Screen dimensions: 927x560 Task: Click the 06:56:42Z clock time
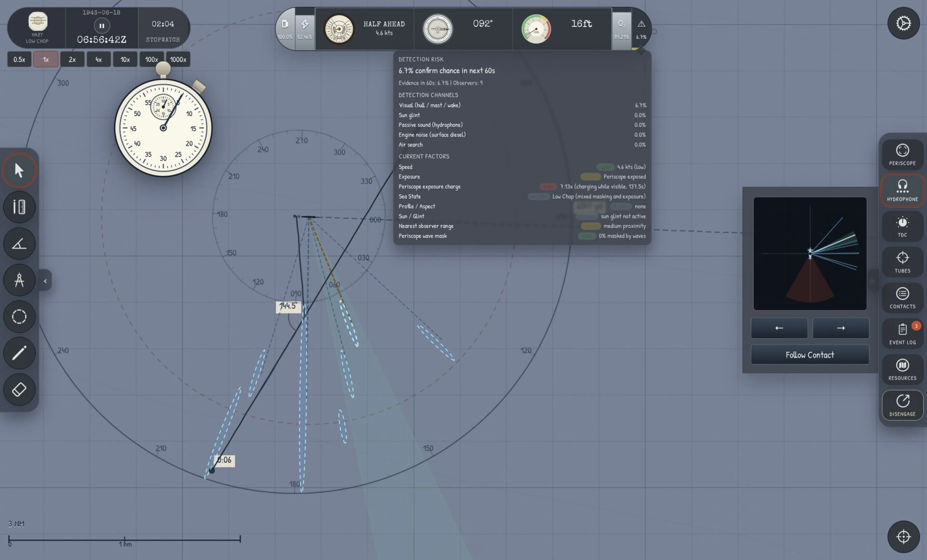tap(102, 39)
